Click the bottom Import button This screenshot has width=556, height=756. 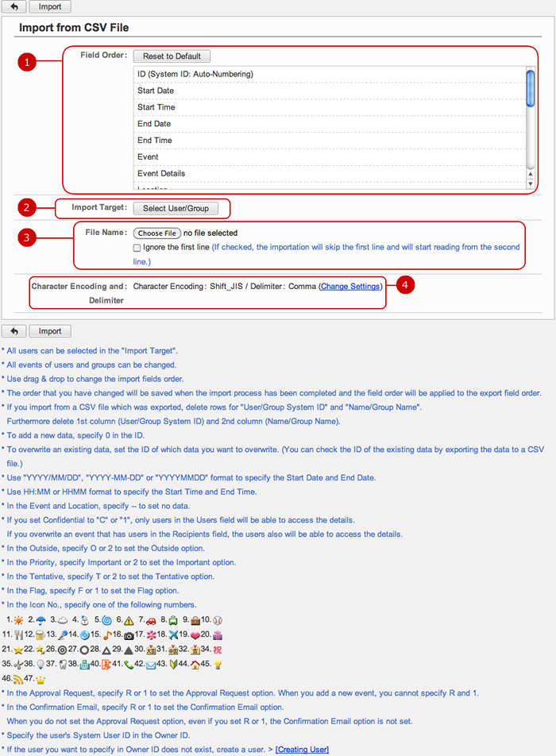click(50, 331)
